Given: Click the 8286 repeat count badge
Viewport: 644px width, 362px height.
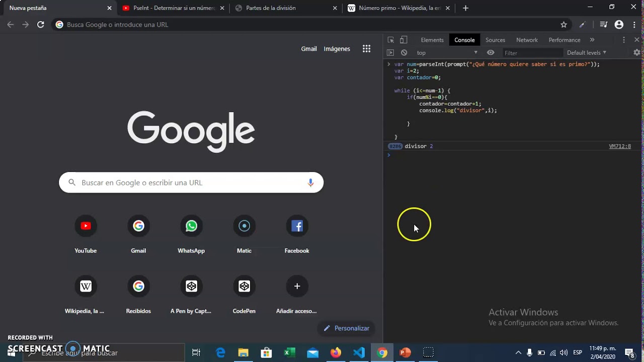Looking at the screenshot, I should tap(395, 146).
